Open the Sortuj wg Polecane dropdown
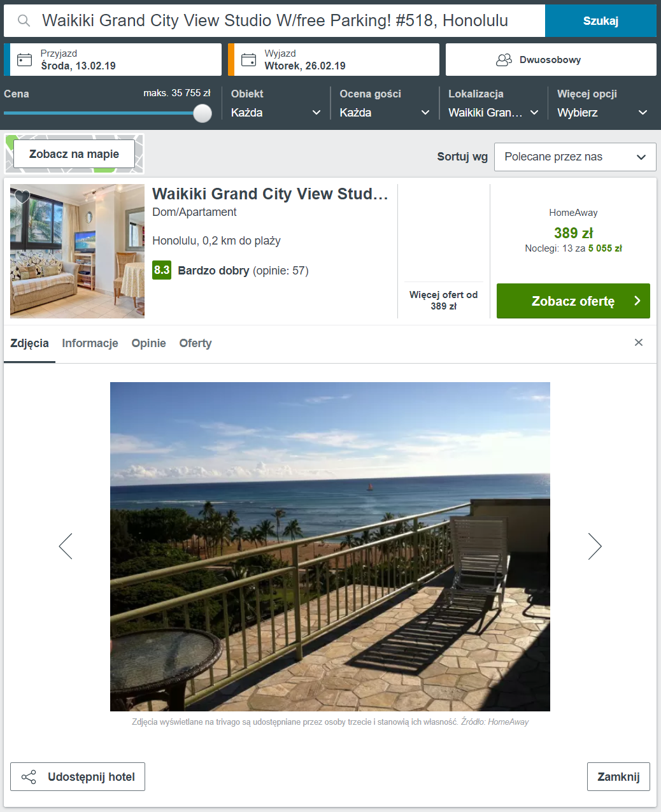 tap(575, 157)
